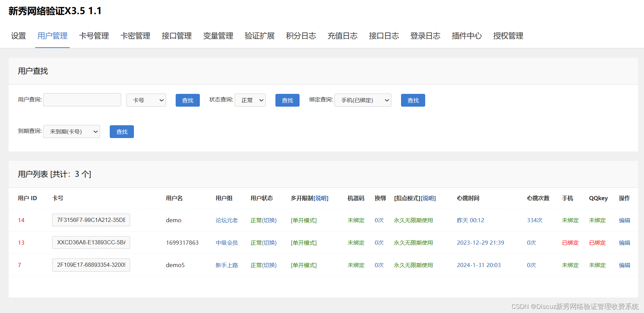Open the 设置 tab
Image resolution: width=644 pixels, height=313 pixels.
tap(18, 36)
